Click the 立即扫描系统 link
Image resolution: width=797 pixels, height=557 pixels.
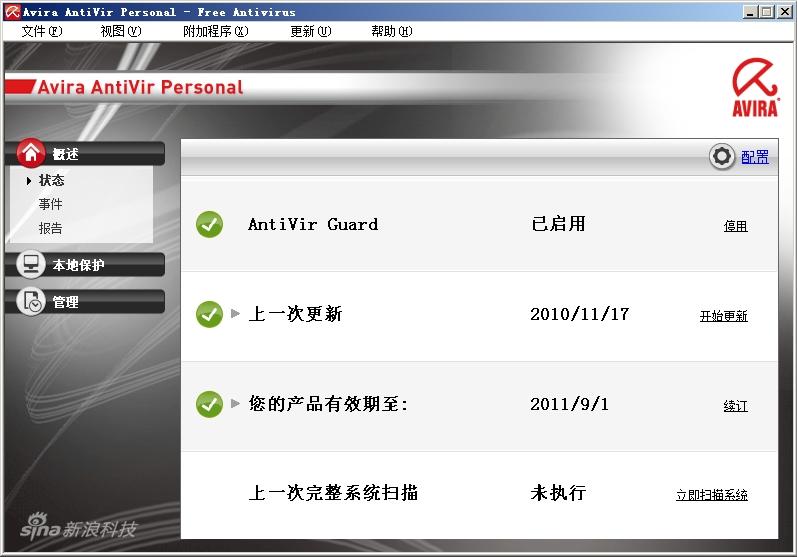pos(712,495)
